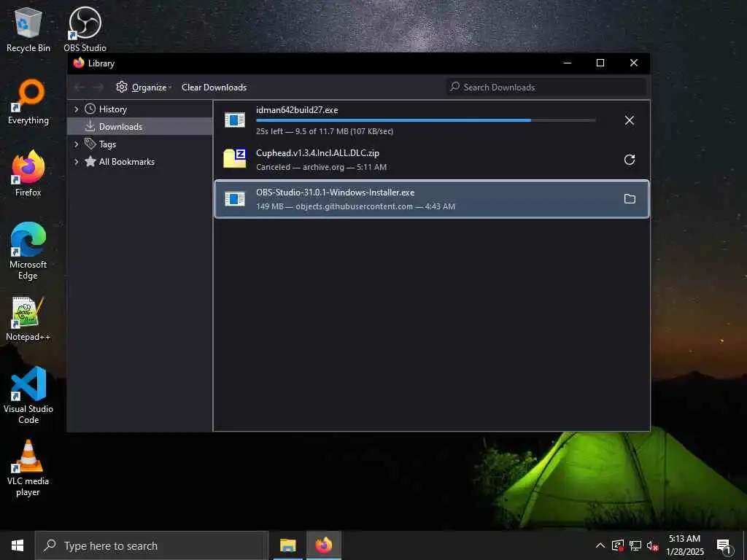Click Clear Downloads button
The width and height of the screenshot is (747, 560).
(x=214, y=87)
